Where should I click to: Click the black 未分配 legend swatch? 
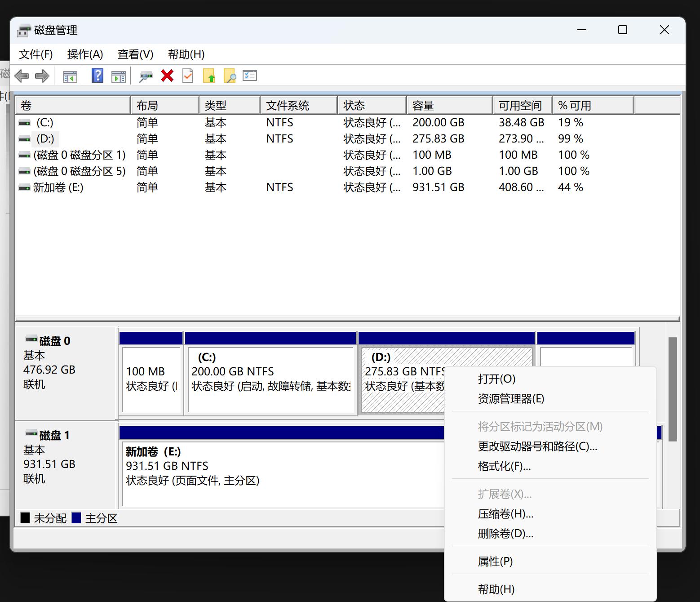click(25, 518)
